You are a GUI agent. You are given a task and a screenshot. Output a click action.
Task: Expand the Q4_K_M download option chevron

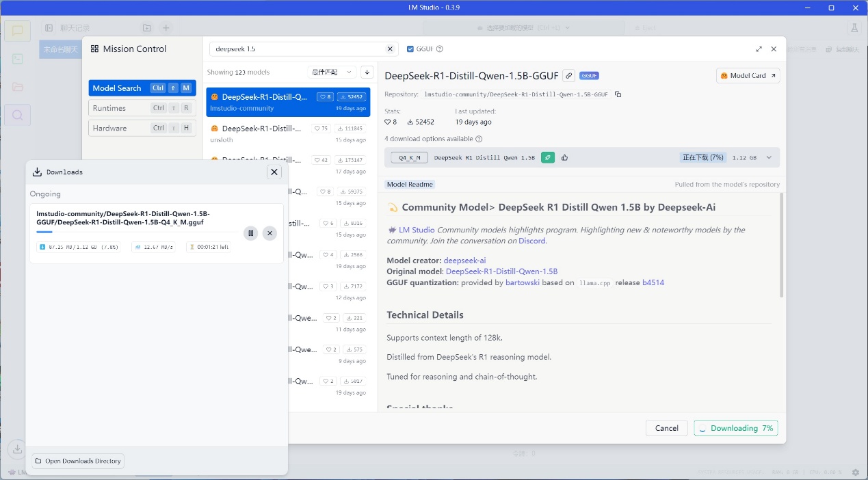click(x=769, y=157)
